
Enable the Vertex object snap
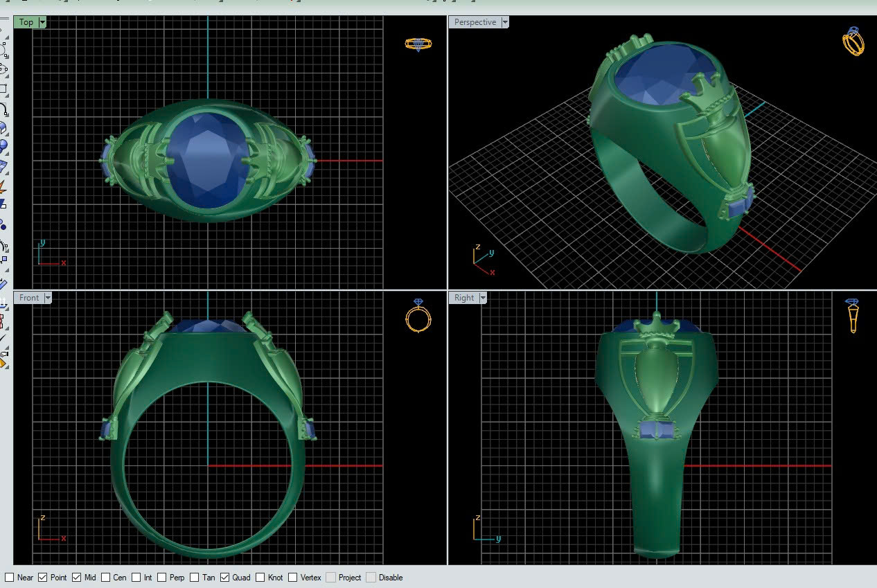pos(293,577)
